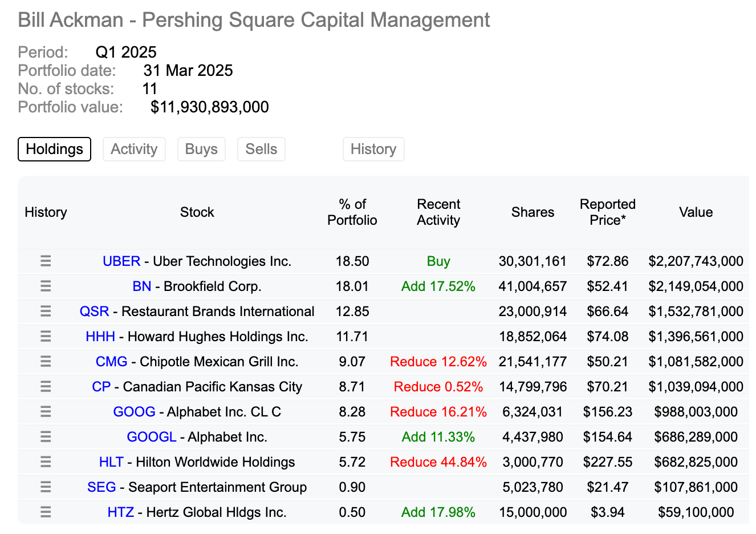This screenshot has height=534, width=756.
Task: Click the 31 Mar 2025 portfolio date
Action: [x=188, y=71]
